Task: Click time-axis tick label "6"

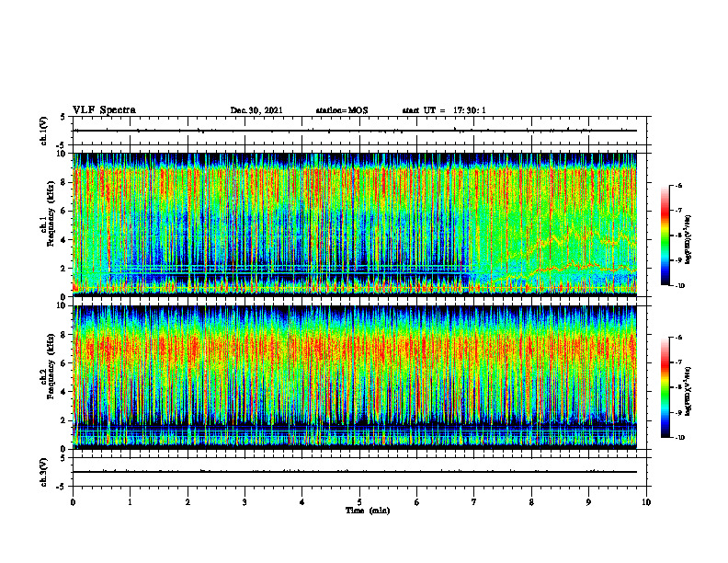Action: [x=417, y=502]
